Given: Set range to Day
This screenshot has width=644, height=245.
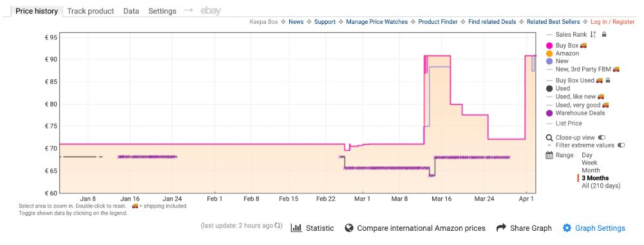Looking at the screenshot, I should [587, 155].
